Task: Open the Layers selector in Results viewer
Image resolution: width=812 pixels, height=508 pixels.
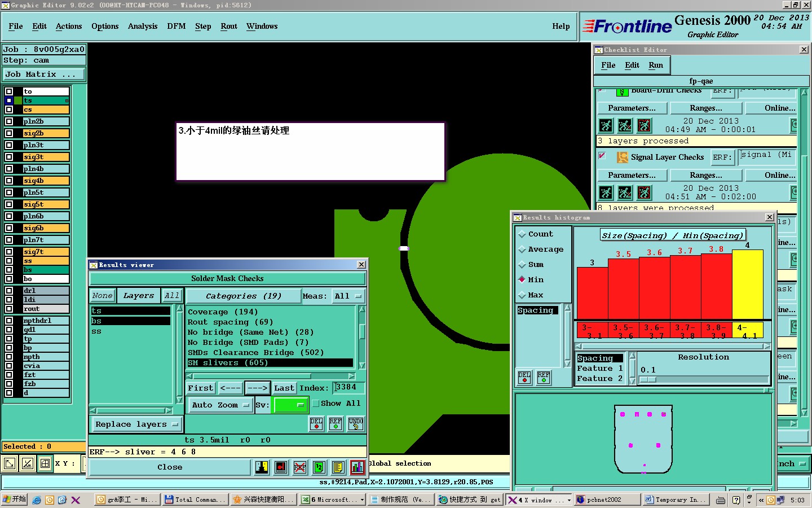Action: 139,296
